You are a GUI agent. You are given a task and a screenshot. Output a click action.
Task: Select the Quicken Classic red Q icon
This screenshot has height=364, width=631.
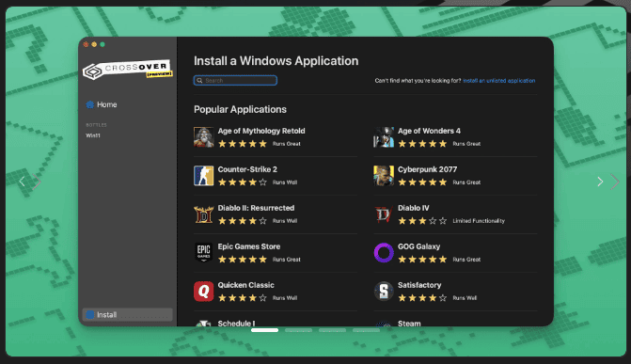[204, 292]
